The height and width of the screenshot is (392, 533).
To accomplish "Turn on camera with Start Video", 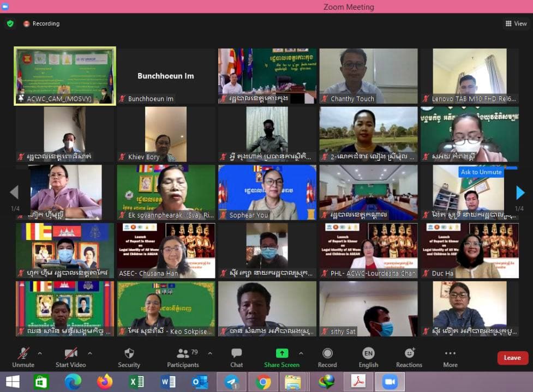I will [70, 357].
